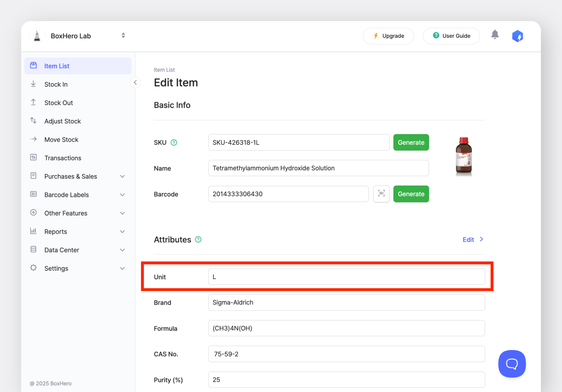Generate a new barcode value
The width and height of the screenshot is (562, 392).
click(411, 194)
